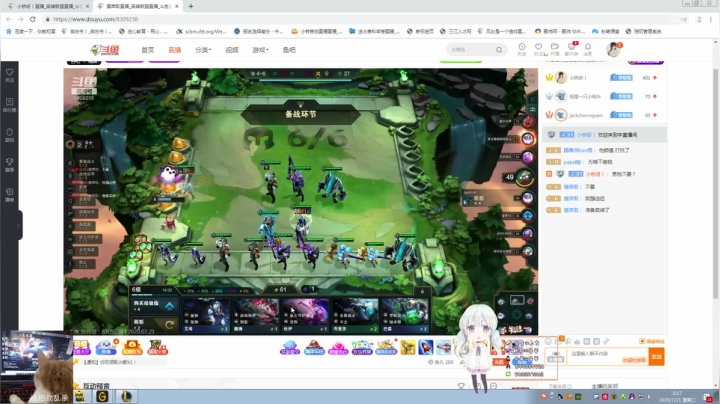This screenshot has width=720, height=404.
Task: Click the gold counter showing 61
Action: 280,290
